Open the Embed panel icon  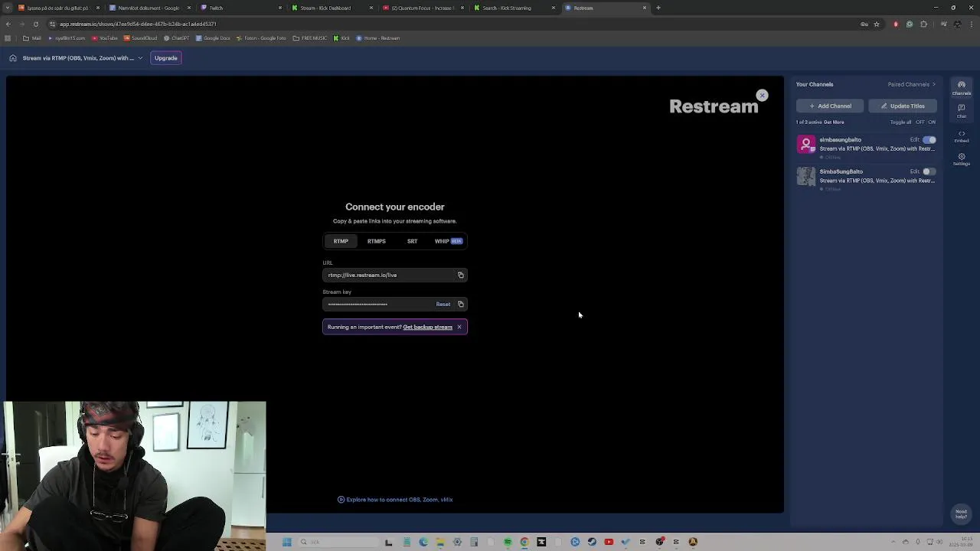[x=962, y=136]
